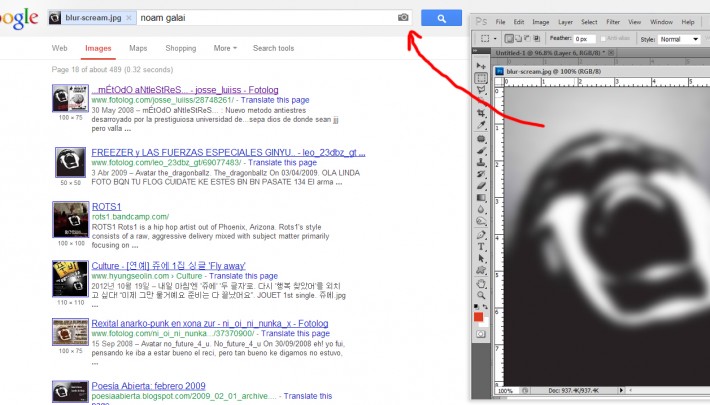Select the Rectangular Marquee tool in the toolbox
Image resolution: width=710 pixels, height=405 pixels.
coord(481,77)
